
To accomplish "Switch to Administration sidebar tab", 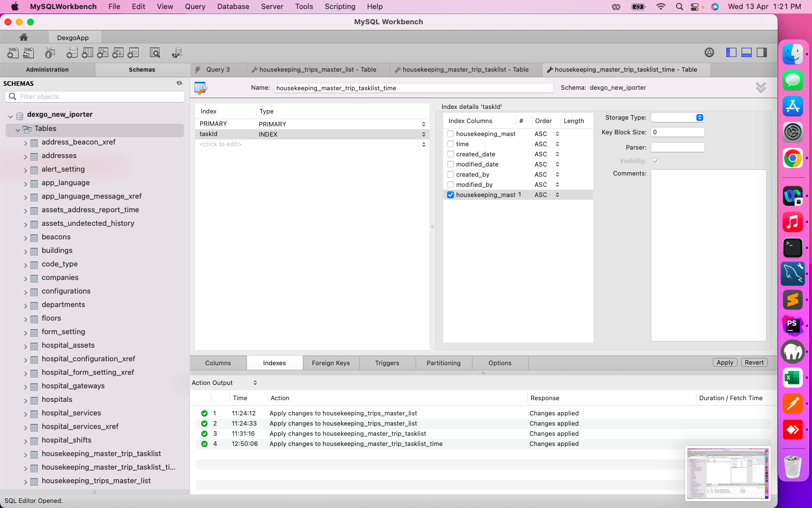I will pyautogui.click(x=47, y=69).
